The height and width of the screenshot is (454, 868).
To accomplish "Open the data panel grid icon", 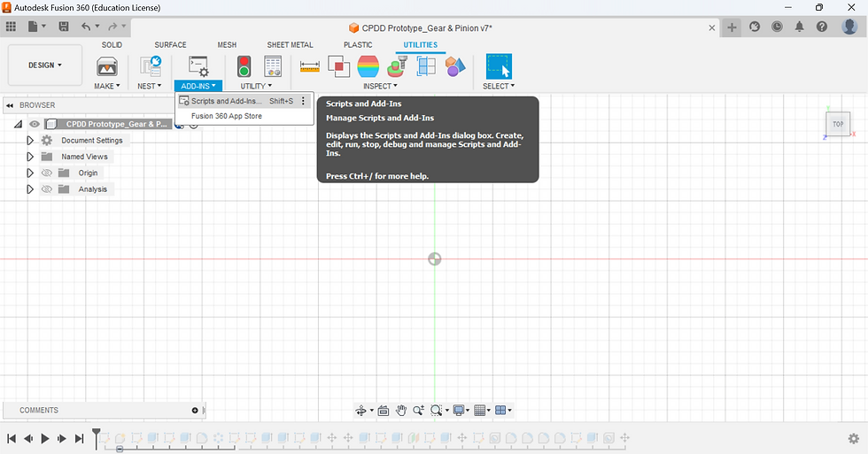I will [11, 26].
